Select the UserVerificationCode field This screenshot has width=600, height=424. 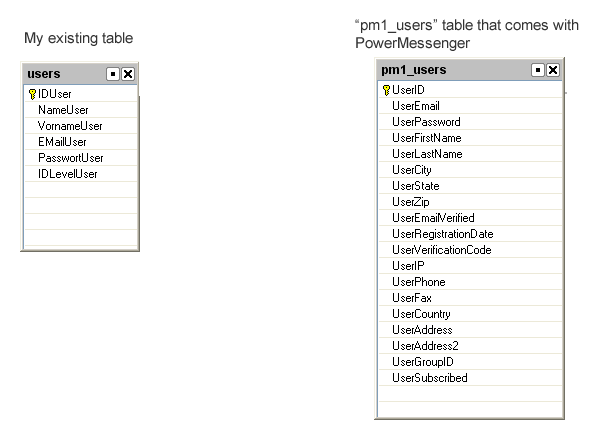[x=470, y=250]
